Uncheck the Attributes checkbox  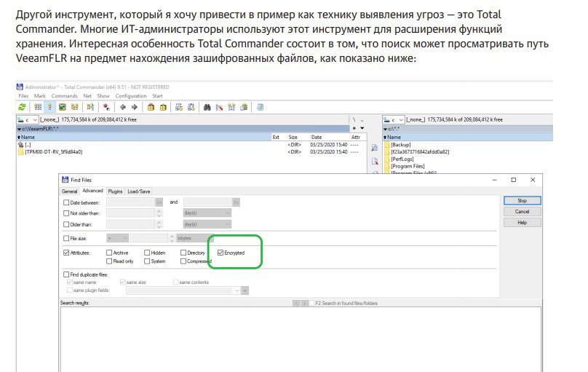(66, 253)
